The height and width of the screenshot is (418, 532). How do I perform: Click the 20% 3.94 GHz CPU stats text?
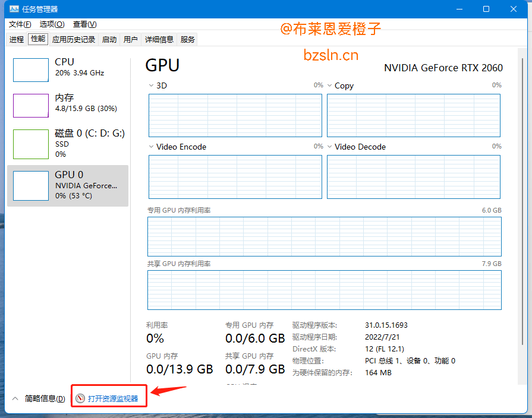pos(80,73)
